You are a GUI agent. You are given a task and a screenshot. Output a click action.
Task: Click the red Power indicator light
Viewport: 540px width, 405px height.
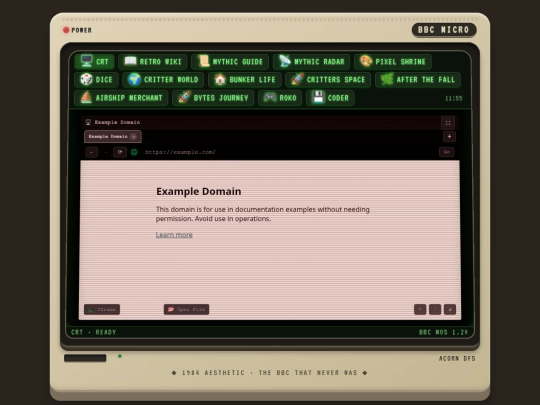click(66, 30)
